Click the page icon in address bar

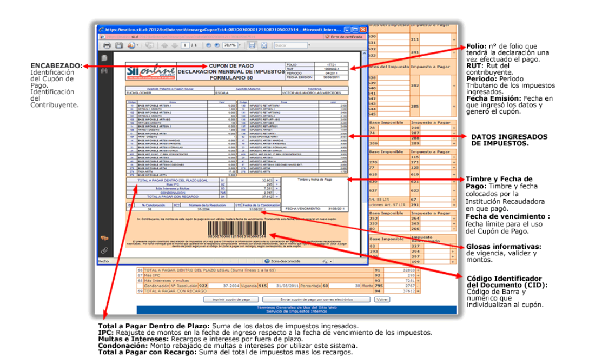point(103,37)
